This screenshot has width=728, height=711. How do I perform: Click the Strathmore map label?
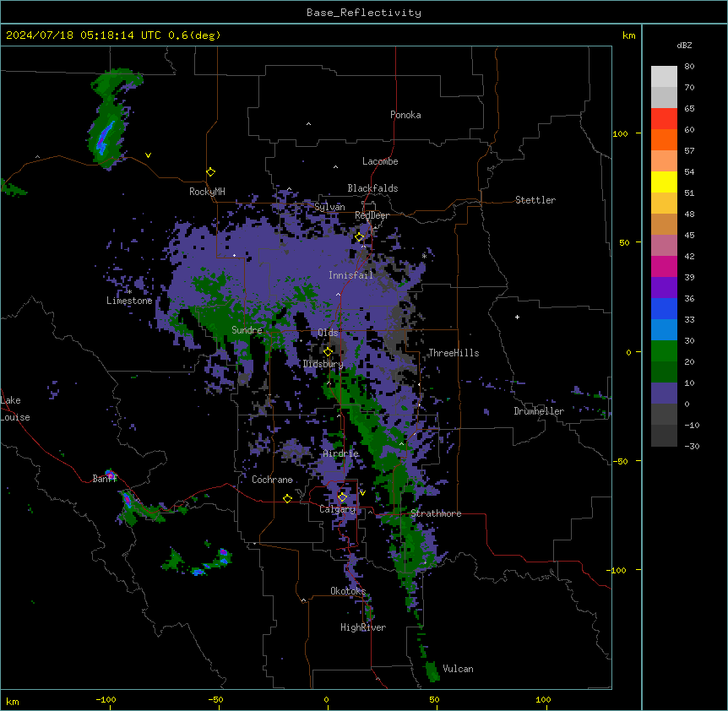point(436,513)
